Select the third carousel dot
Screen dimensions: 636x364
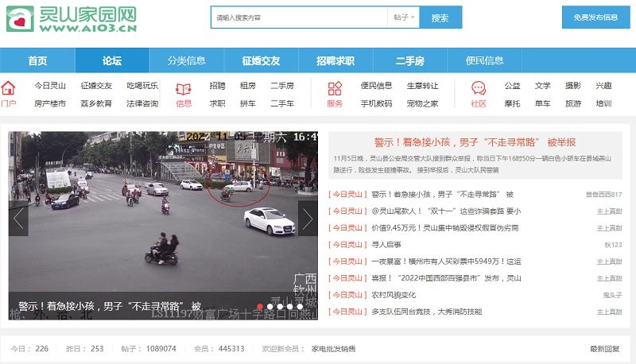tap(280, 307)
